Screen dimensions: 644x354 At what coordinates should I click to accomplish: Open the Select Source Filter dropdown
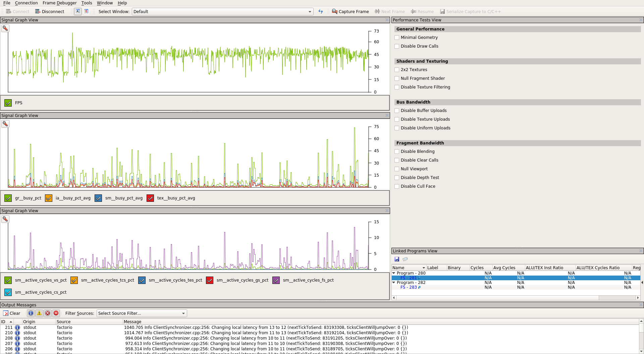point(142,313)
